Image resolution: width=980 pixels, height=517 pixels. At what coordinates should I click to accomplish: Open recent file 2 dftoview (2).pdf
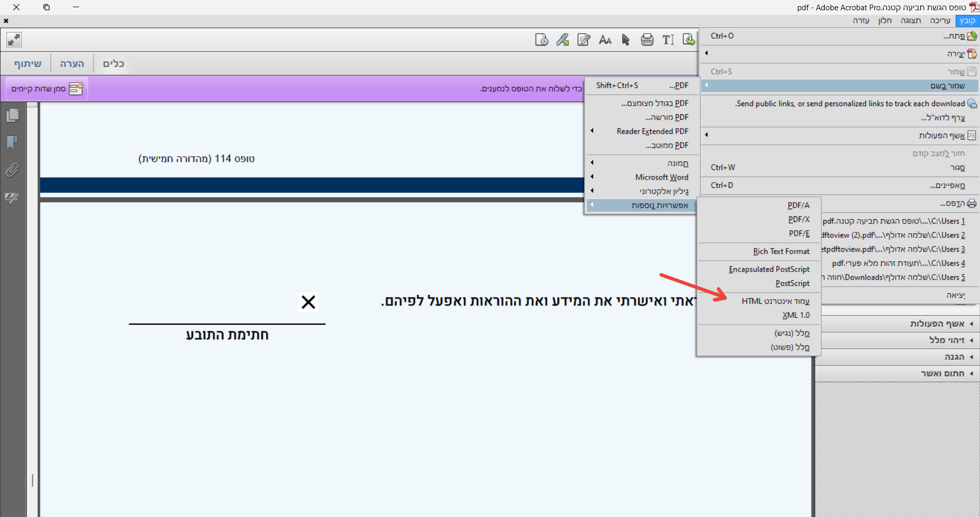[900, 235]
